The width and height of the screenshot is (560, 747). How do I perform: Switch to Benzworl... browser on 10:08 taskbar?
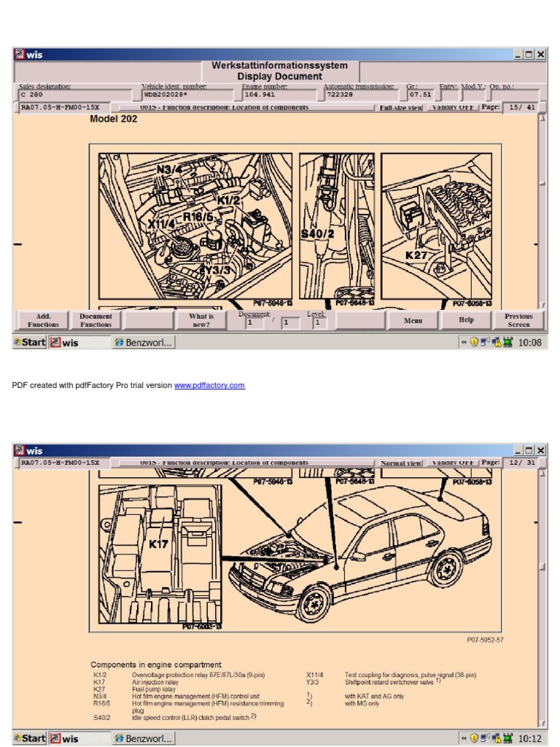(144, 342)
